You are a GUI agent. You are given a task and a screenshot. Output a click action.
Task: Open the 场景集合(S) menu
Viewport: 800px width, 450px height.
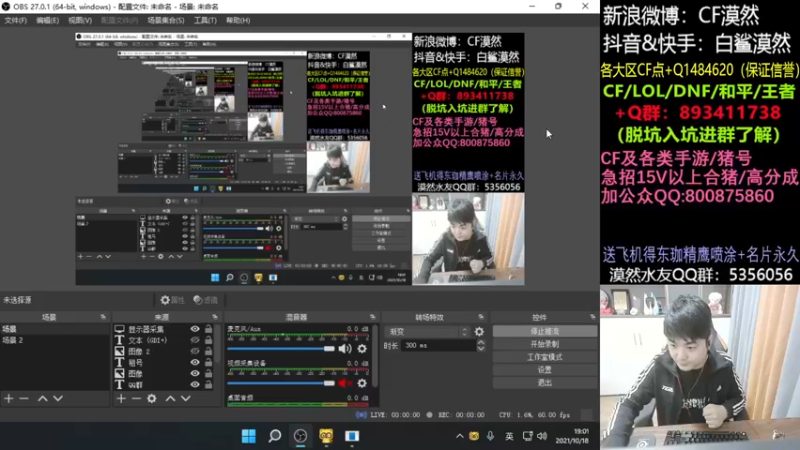(166, 20)
